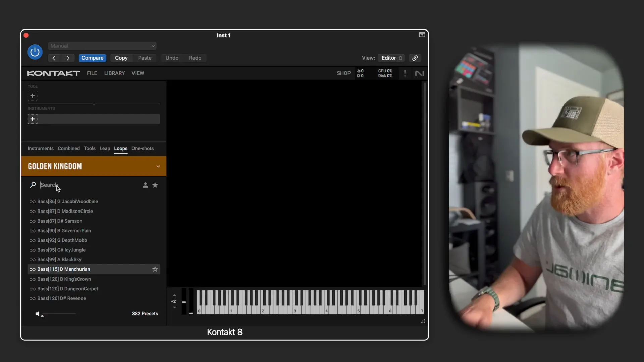This screenshot has width=644, height=362.
Task: Select Bass[87] D MadisonCircle loop
Action: pos(94,212)
